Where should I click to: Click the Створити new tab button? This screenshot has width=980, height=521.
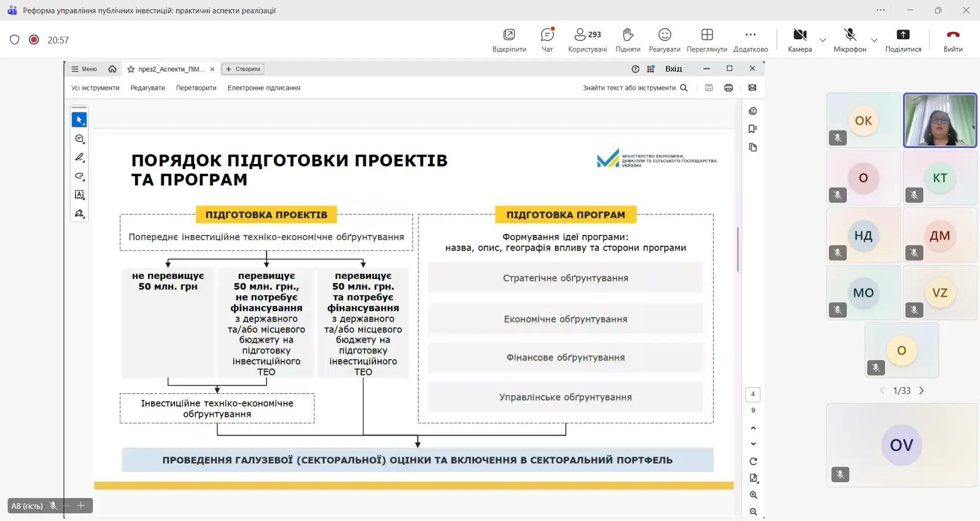243,69
